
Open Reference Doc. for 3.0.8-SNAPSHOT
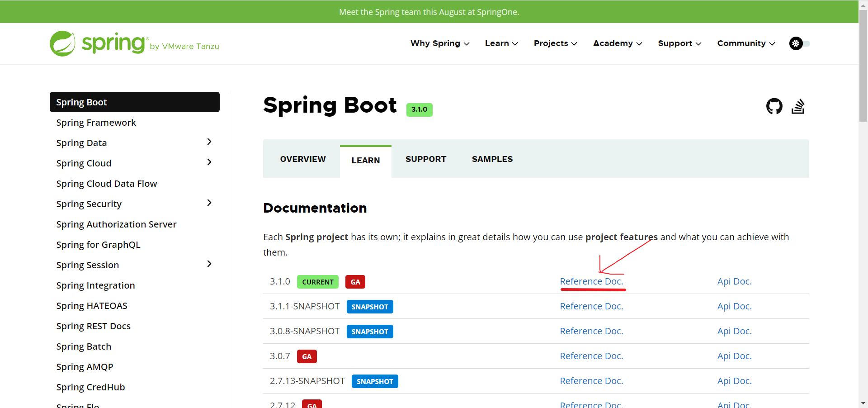coord(591,331)
